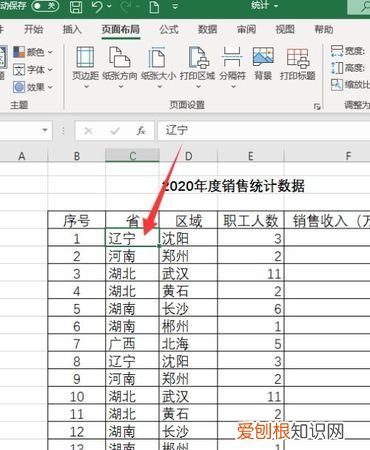This screenshot has width=370, height=450.
Task: Click the title cell 2020年度销售统计数据
Action: click(233, 186)
